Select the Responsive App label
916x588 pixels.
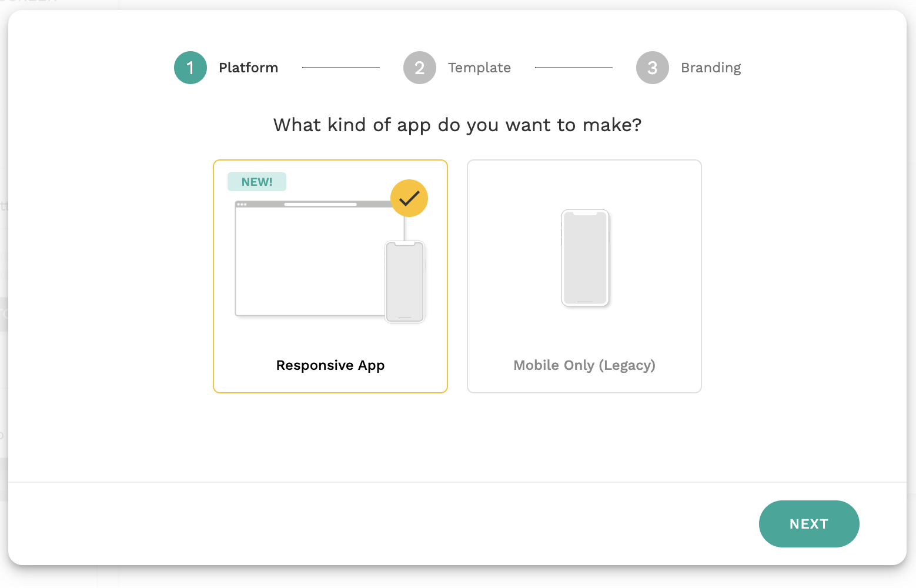330,365
